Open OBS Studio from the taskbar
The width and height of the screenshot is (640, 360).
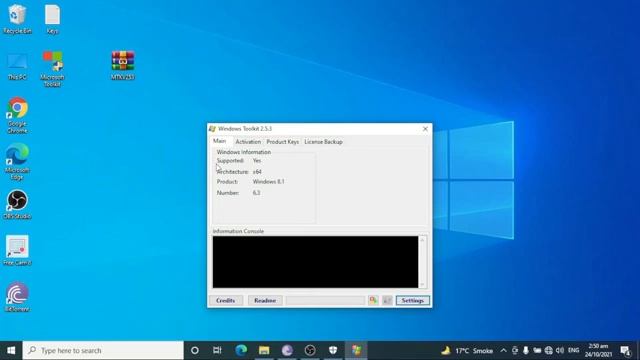click(310, 350)
